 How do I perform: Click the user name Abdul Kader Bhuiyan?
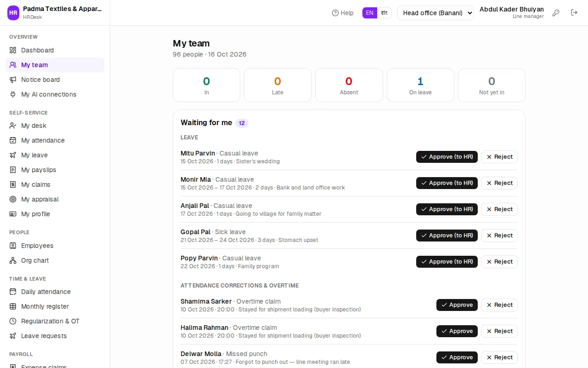[x=512, y=9]
